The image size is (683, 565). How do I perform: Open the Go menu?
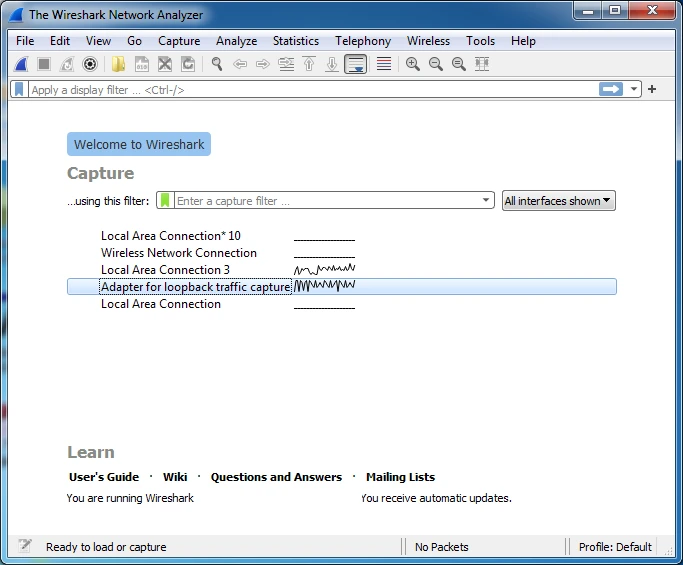(x=134, y=41)
